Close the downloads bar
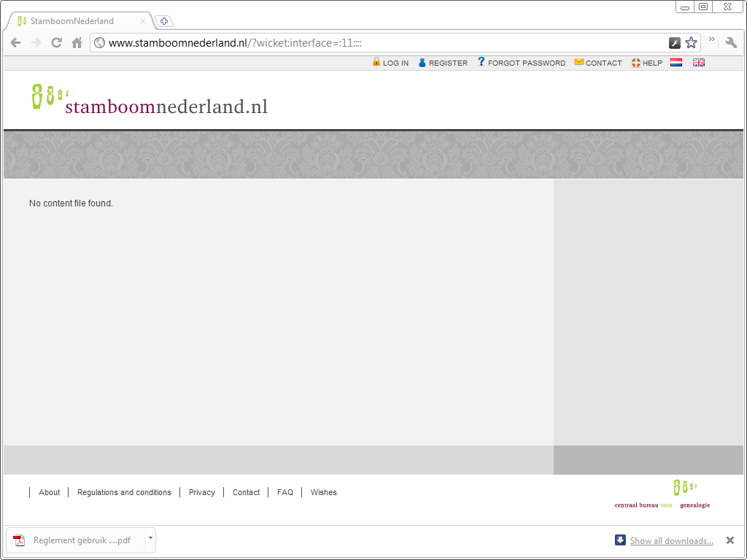This screenshot has height=560, width=747. point(729,540)
